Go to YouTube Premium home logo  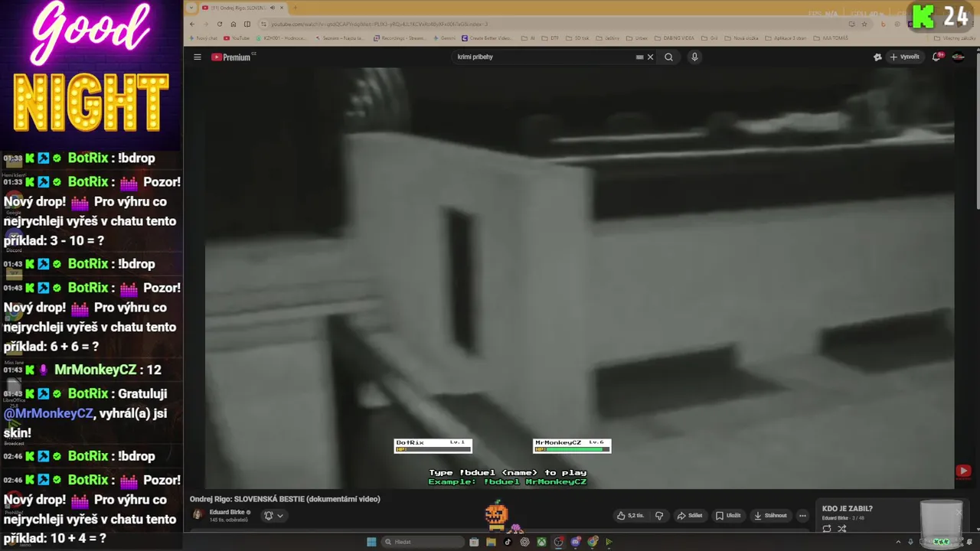coord(233,57)
